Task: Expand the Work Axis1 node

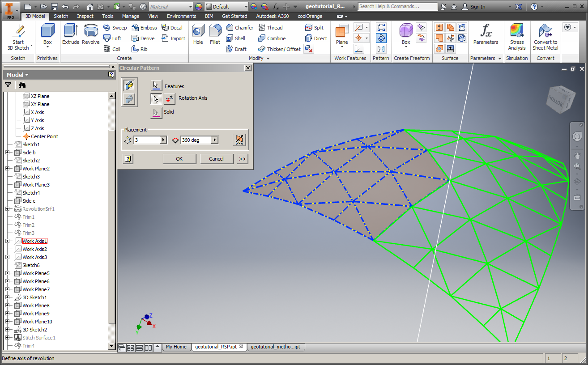Action: [8, 241]
